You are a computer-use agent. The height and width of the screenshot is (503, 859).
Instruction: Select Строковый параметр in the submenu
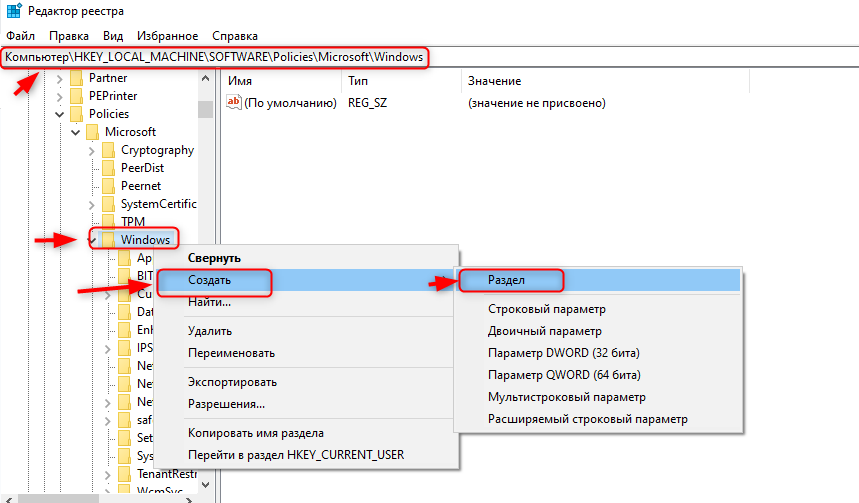coord(598,309)
